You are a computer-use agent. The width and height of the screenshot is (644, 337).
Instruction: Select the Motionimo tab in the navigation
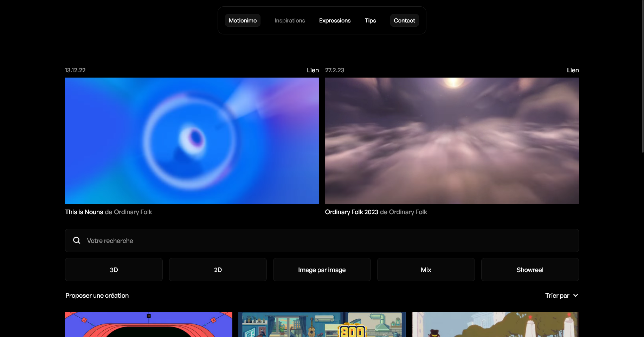tap(242, 20)
